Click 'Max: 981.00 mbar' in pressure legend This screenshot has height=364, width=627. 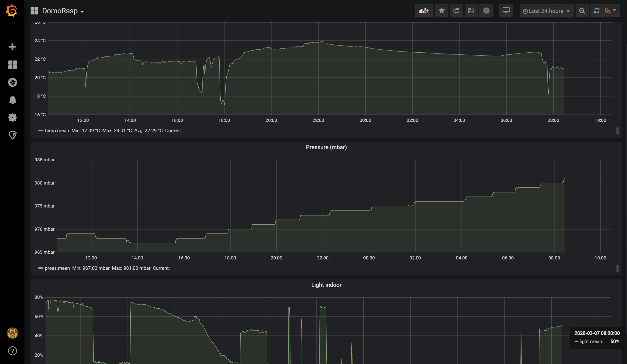click(131, 268)
